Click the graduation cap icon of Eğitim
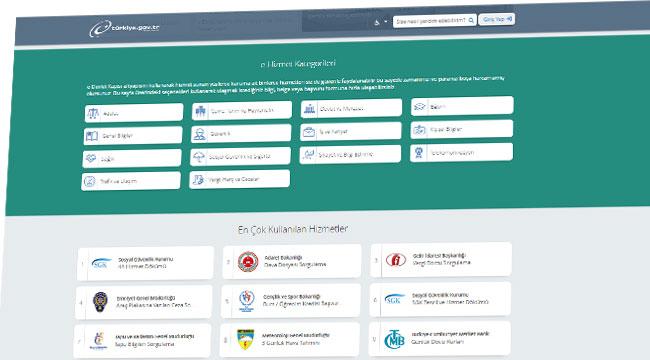The image size is (650, 360). tap(420, 107)
